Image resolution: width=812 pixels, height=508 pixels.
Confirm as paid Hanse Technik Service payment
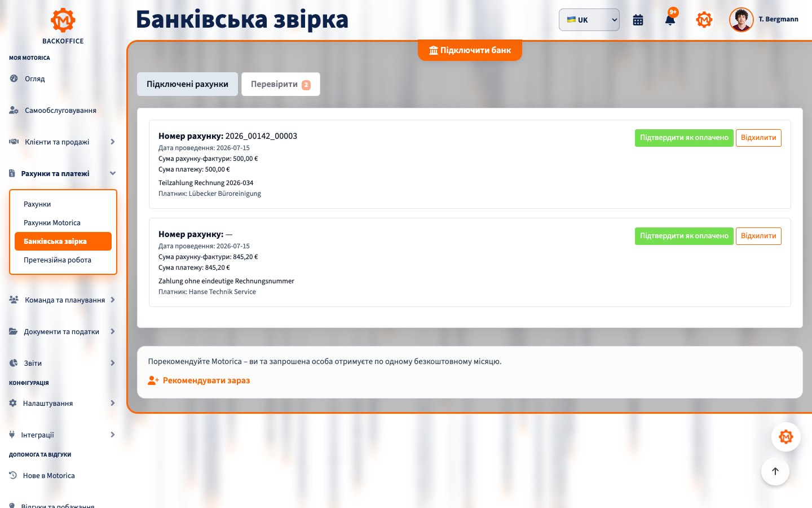(684, 236)
